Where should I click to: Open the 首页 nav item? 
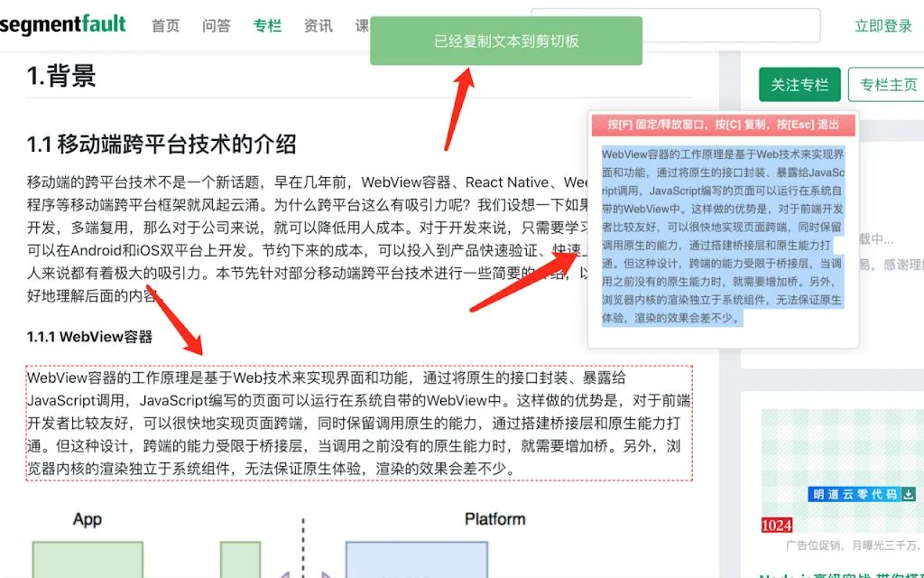pyautogui.click(x=165, y=25)
